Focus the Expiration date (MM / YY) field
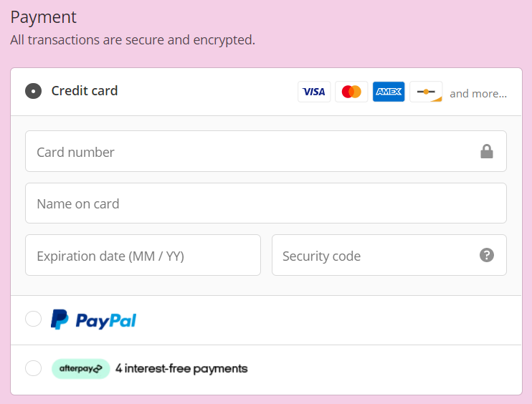 coord(143,255)
